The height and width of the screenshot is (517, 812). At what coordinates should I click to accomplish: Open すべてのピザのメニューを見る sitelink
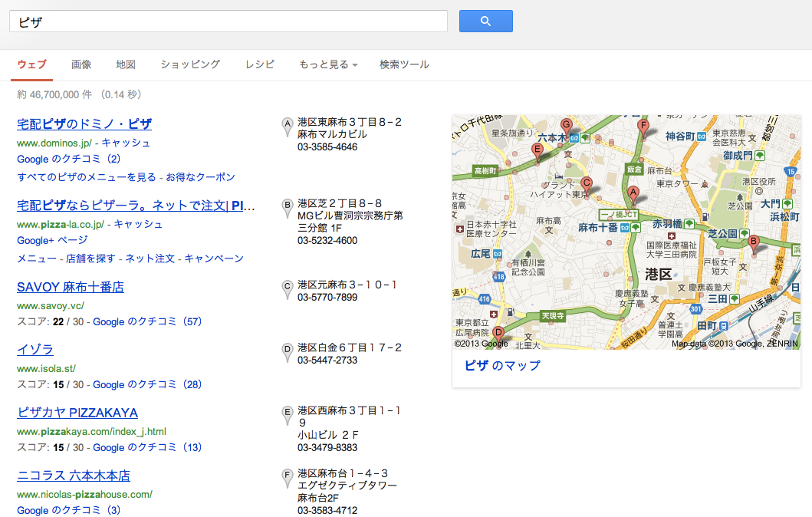point(87,177)
